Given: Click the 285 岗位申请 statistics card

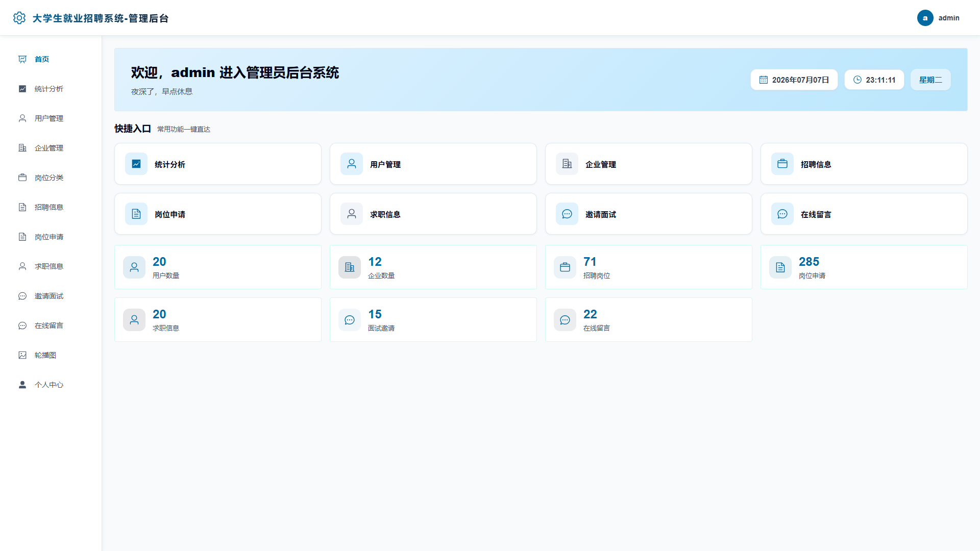Looking at the screenshot, I should pyautogui.click(x=864, y=267).
